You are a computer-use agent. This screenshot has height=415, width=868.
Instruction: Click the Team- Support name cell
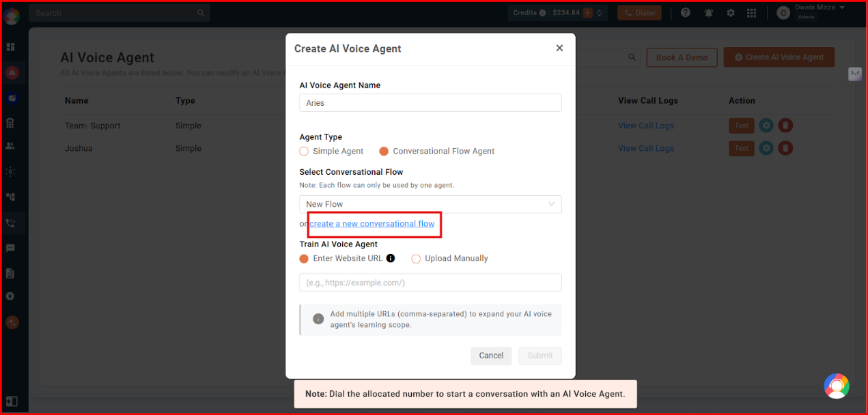[93, 126]
